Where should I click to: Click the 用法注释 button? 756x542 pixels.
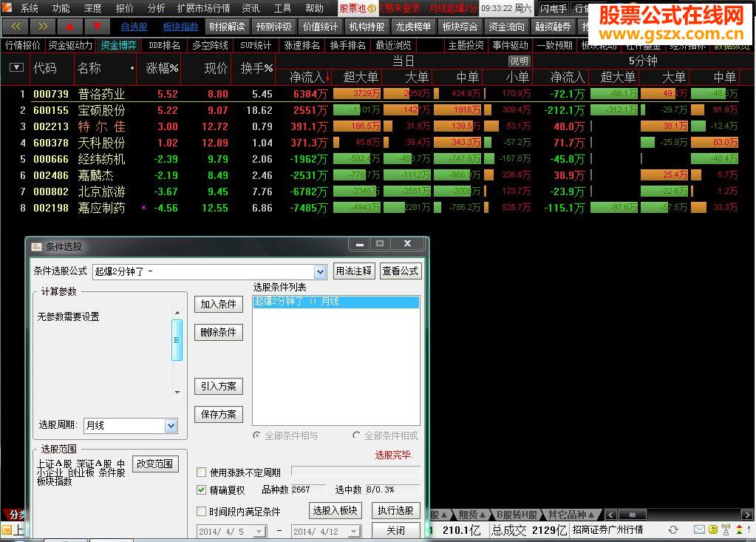pos(353,271)
